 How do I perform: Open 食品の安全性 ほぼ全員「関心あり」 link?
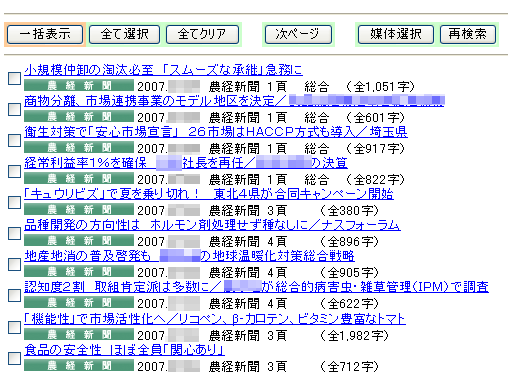pos(124,350)
